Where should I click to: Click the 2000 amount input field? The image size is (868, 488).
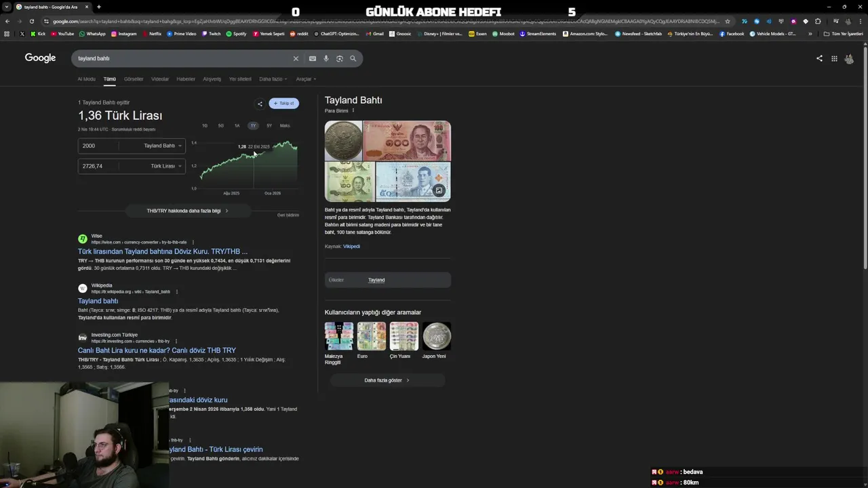point(98,146)
